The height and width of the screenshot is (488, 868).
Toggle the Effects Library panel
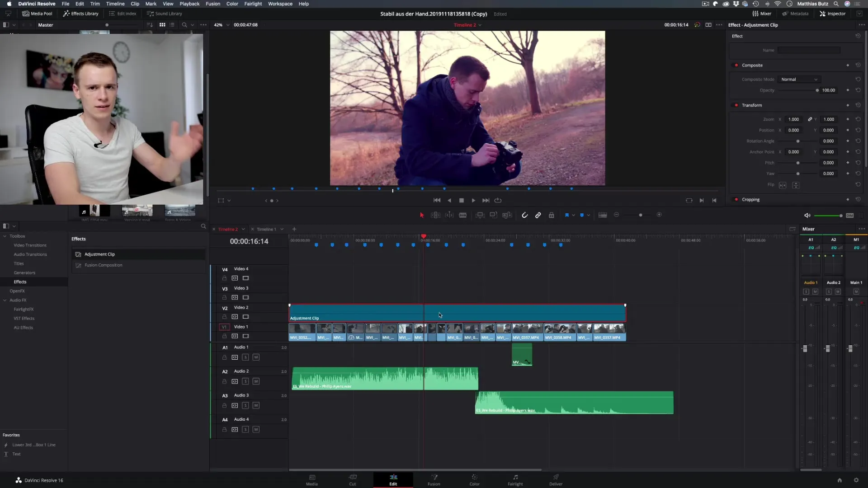coord(80,14)
